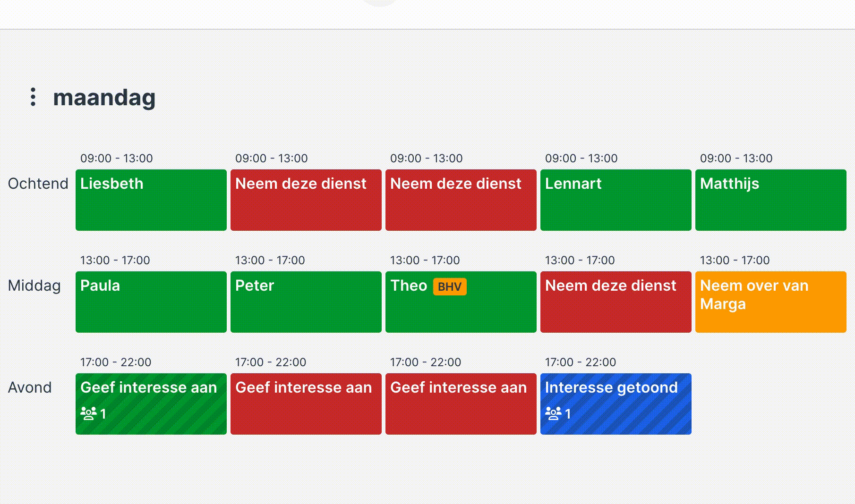
Task: Click the Ochtend row label
Action: pos(38,184)
